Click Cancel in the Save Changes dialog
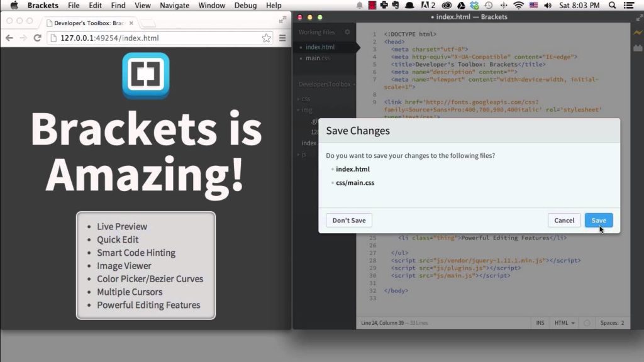The width and height of the screenshot is (644, 362). pos(564,221)
